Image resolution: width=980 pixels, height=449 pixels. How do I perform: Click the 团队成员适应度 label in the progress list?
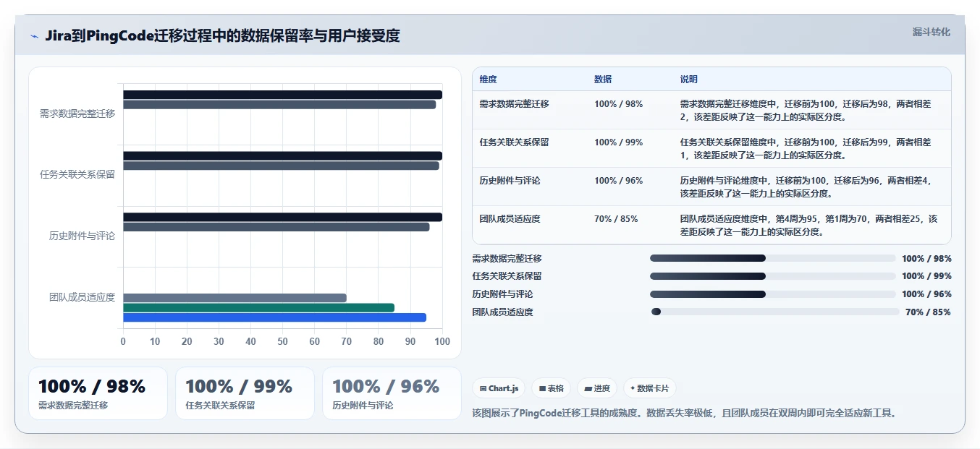tap(502, 312)
